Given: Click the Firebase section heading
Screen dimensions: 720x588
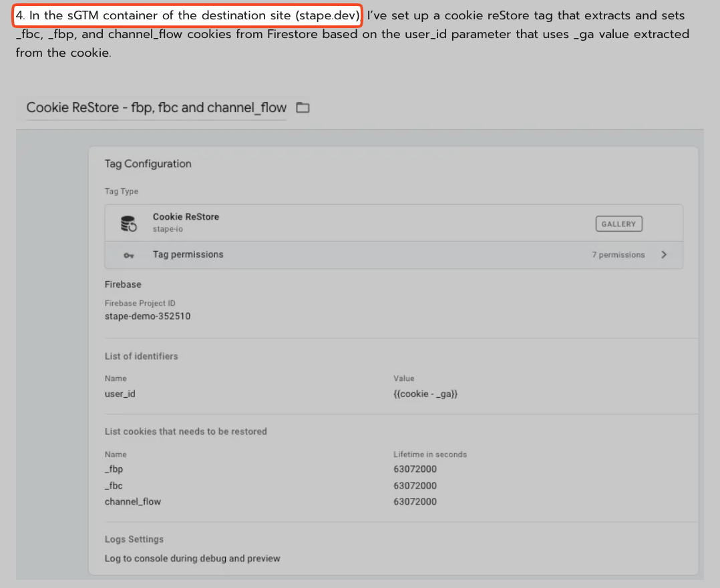Looking at the screenshot, I should (123, 284).
